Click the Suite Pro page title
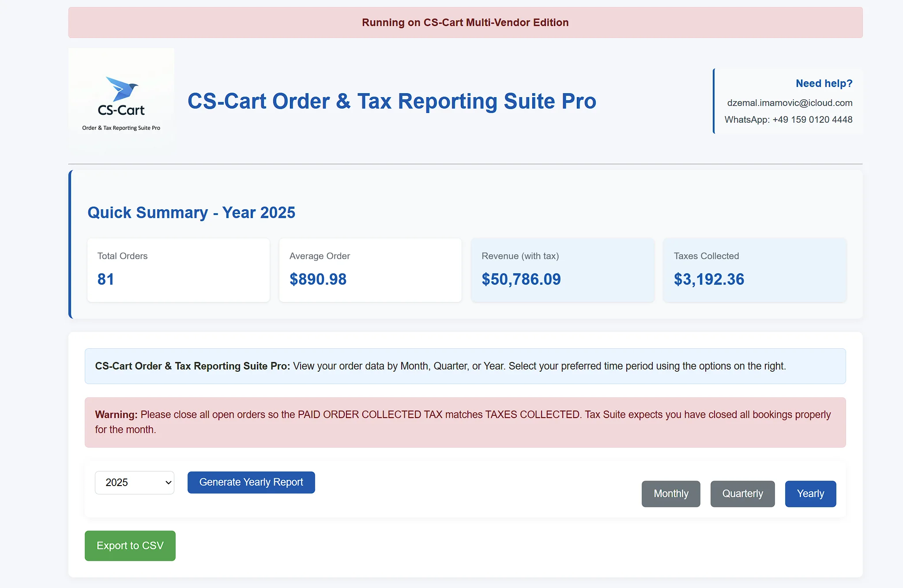 (x=391, y=101)
